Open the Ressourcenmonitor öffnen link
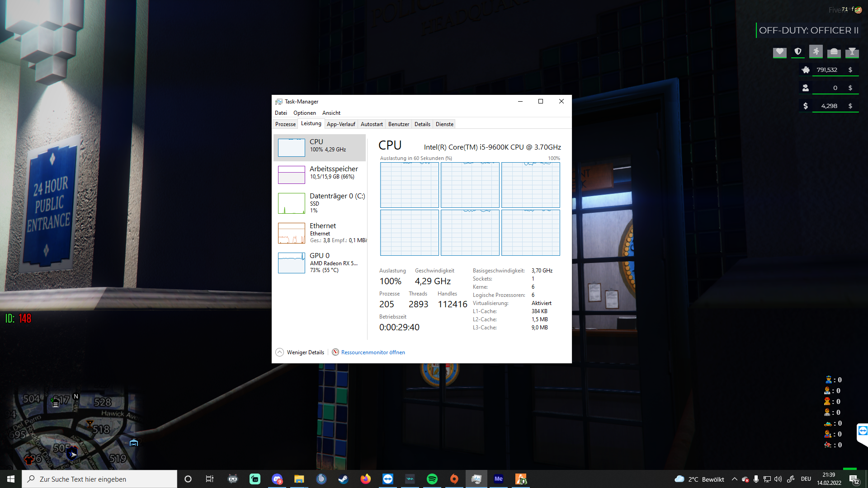This screenshot has width=868, height=488. click(373, 352)
